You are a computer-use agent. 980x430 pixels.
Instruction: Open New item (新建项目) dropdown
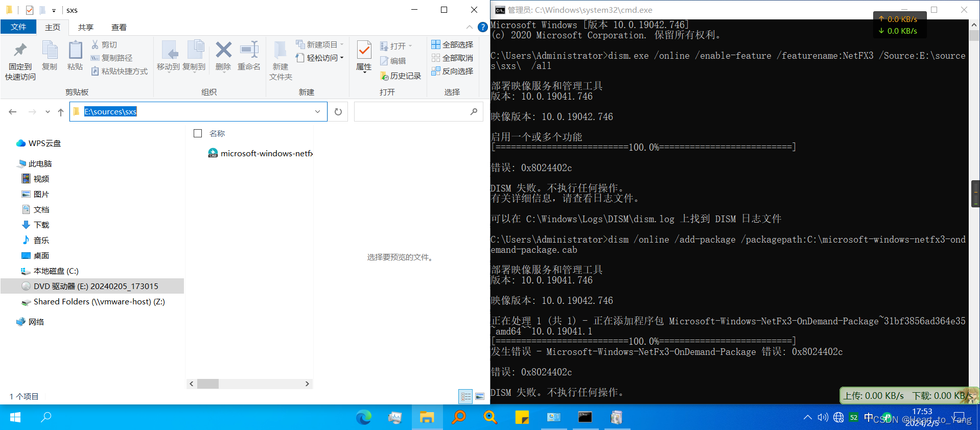(320, 45)
